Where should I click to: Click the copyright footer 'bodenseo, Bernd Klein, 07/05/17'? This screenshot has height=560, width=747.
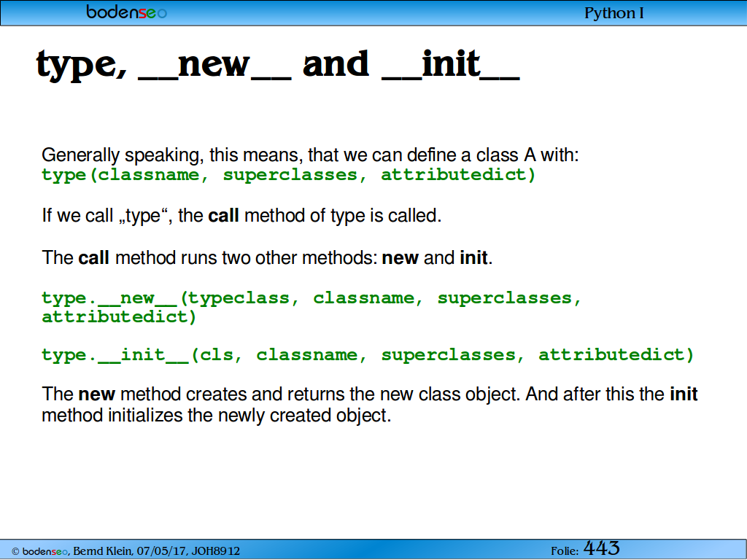pyautogui.click(x=125, y=551)
